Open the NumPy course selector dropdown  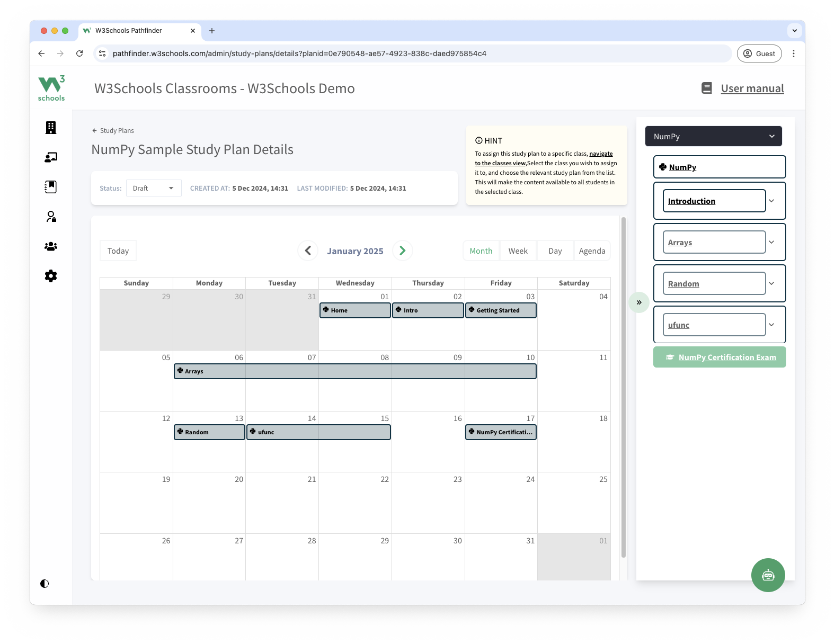(713, 136)
